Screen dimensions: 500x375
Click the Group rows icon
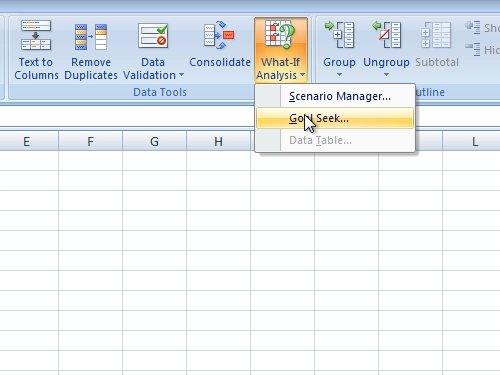point(339,35)
